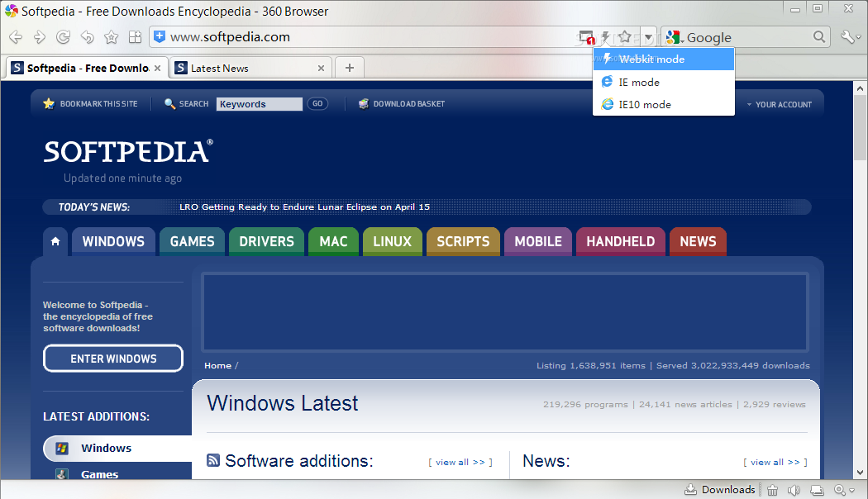The width and height of the screenshot is (868, 499).
Task: Close the Softpedia - Free Downloads tab
Action: (x=157, y=68)
